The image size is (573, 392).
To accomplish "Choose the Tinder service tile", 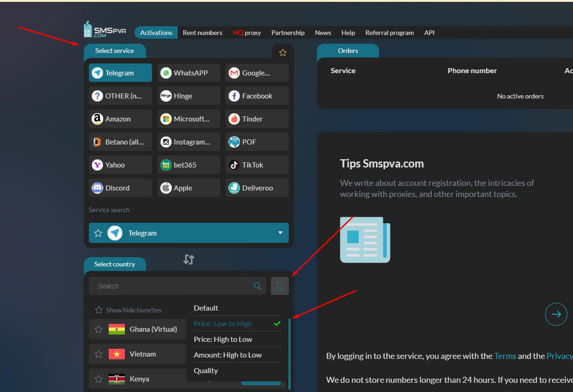I will point(257,119).
